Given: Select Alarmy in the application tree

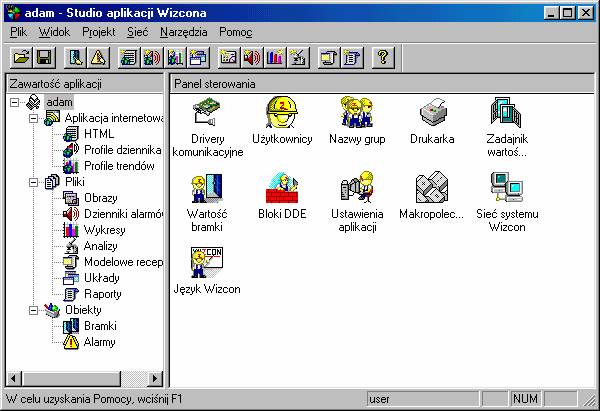Looking at the screenshot, I should (x=99, y=342).
